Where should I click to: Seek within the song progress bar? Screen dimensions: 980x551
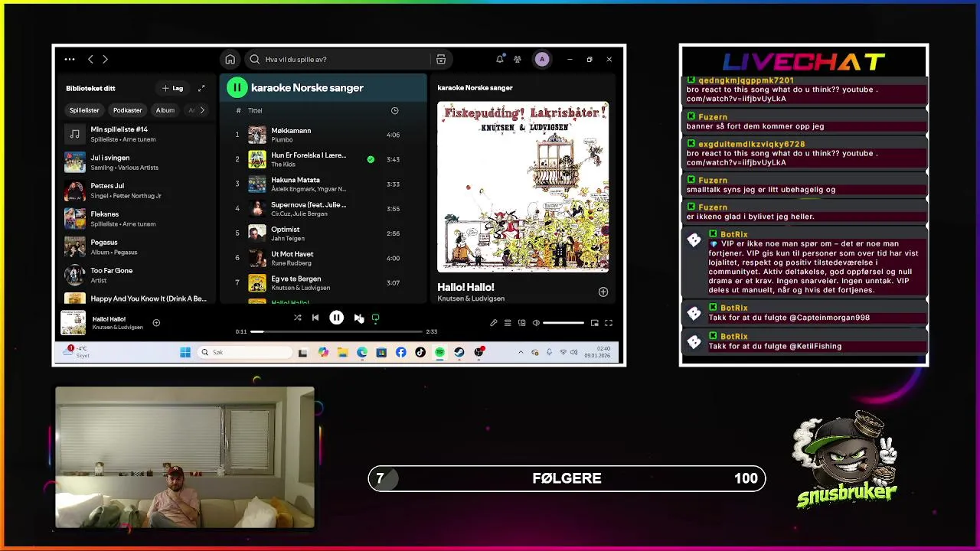tap(336, 331)
